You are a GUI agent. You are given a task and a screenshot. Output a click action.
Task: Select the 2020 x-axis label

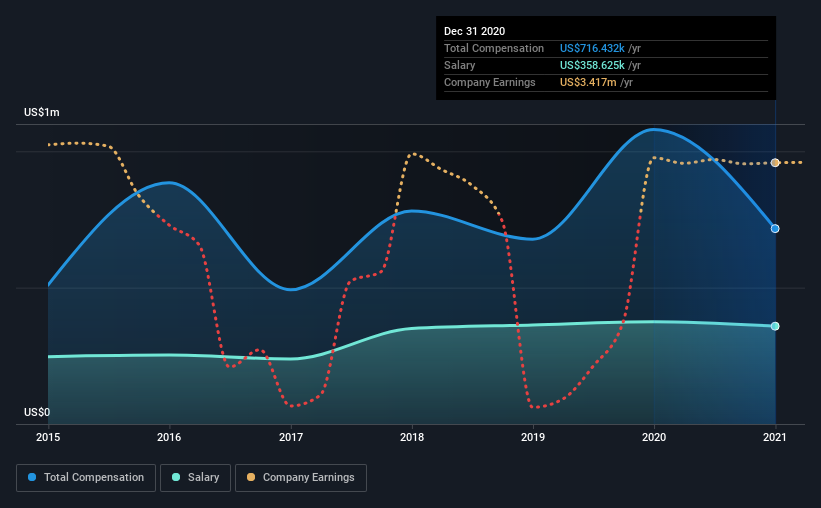[654, 437]
